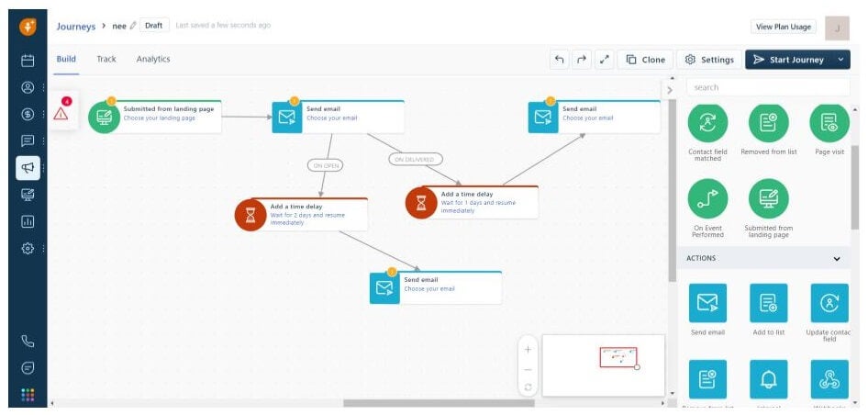Open the chat bubble icon near sidebar bottom

tap(28, 367)
